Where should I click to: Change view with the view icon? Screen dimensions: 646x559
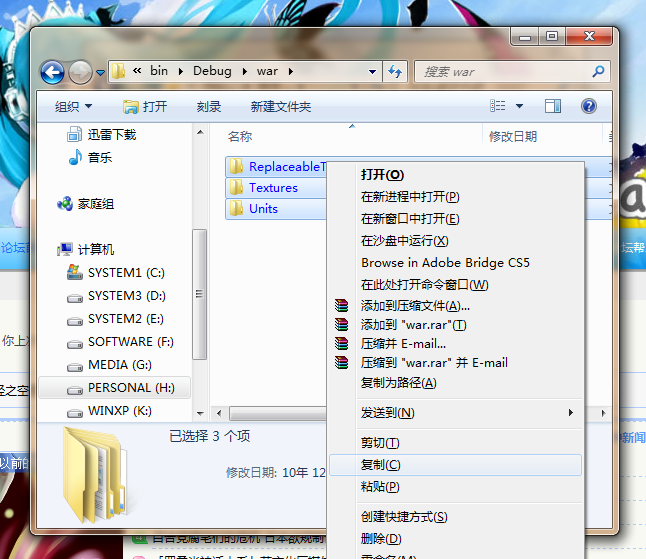point(498,106)
